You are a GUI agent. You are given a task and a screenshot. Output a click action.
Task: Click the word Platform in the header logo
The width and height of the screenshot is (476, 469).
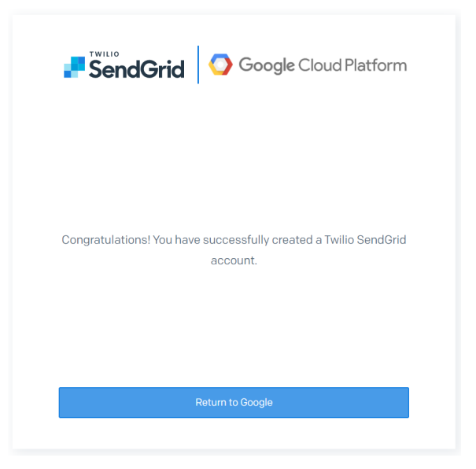pos(374,65)
